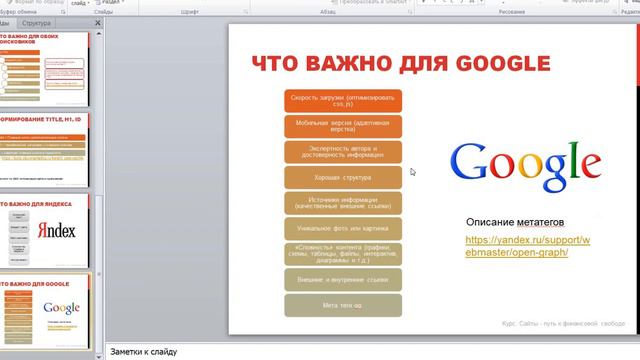Expand the Раздел dropdown in Слайды group

pyautogui.click(x=110, y=2)
